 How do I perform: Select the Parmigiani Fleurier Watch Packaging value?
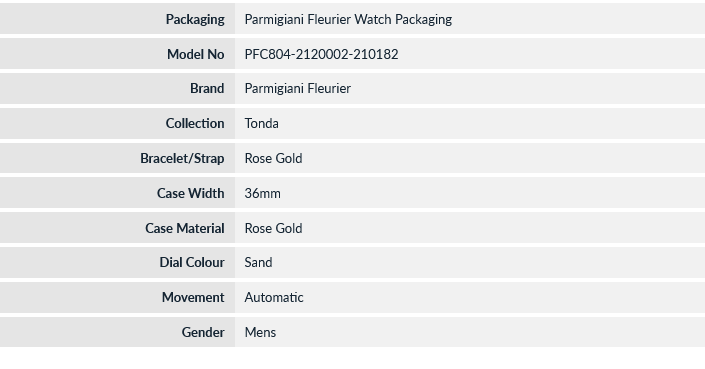pyautogui.click(x=348, y=19)
